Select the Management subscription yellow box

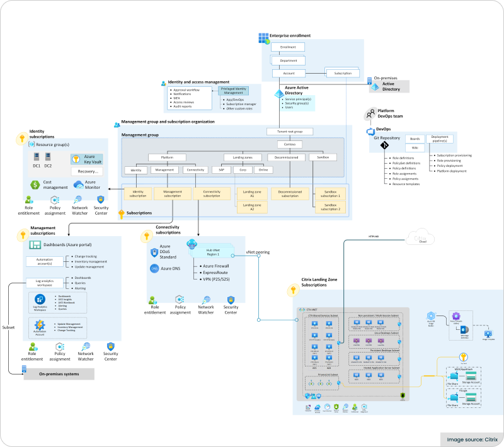click(173, 194)
